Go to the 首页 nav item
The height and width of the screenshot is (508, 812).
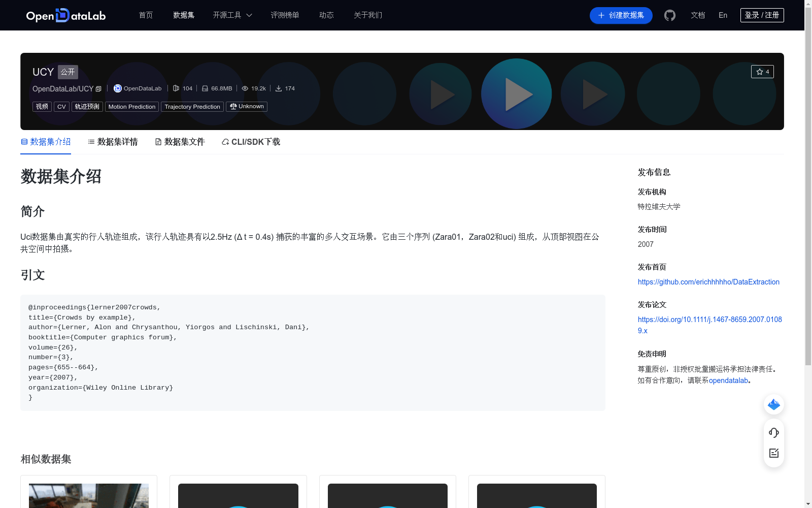click(x=146, y=15)
